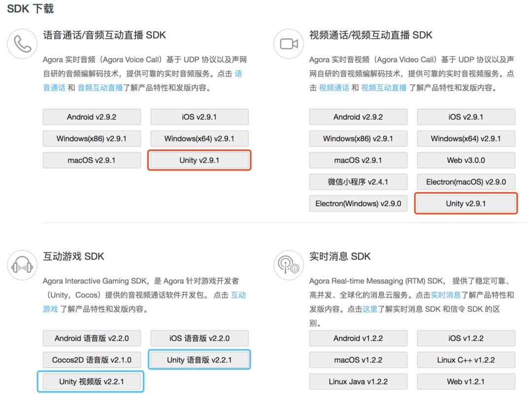The width and height of the screenshot is (532, 394).
Task: Click the phone icon beside the voice call SDK heading
Action: (22, 44)
